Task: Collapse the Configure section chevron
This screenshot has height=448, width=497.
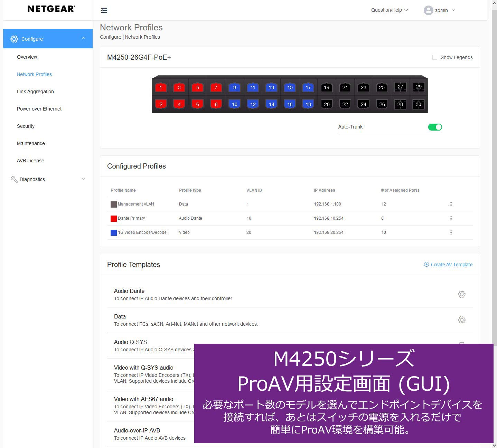Action: click(x=84, y=38)
